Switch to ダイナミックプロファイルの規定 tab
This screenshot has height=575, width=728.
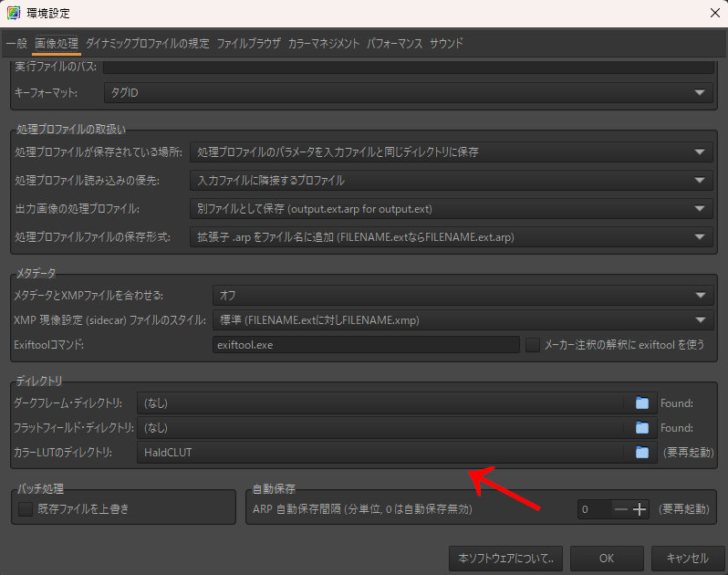click(x=147, y=43)
